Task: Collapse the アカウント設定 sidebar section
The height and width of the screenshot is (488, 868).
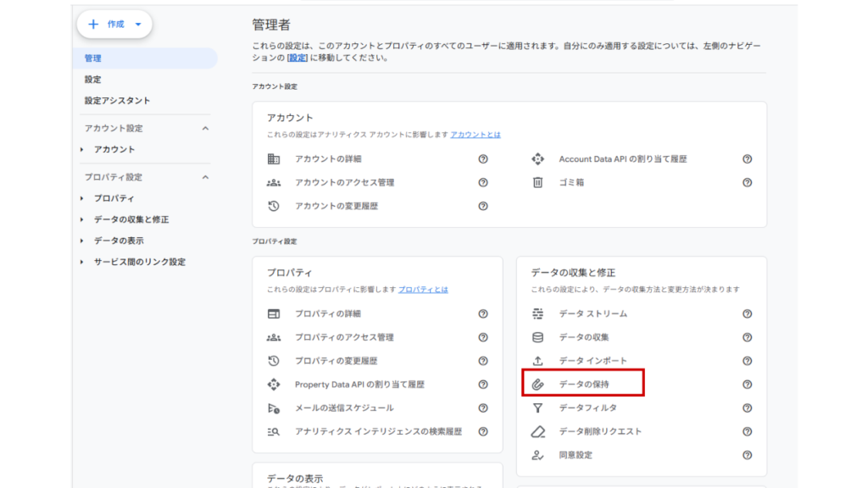Action: pos(205,128)
